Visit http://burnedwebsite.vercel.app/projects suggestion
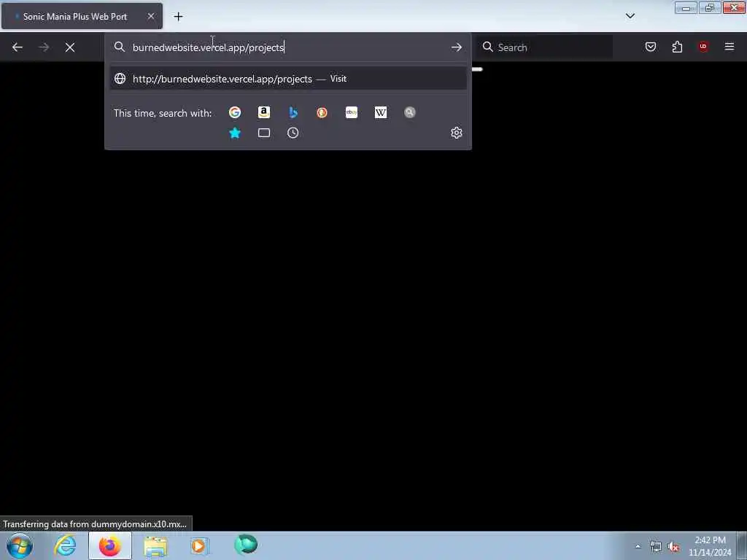Viewport: 747px width, 560px height. [x=288, y=79]
